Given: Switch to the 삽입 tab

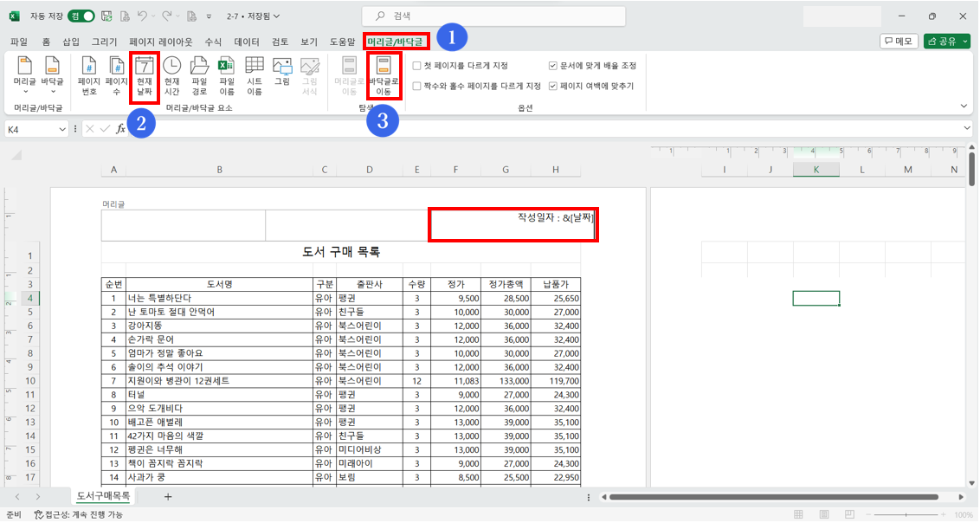Looking at the screenshot, I should pyautogui.click(x=71, y=42).
